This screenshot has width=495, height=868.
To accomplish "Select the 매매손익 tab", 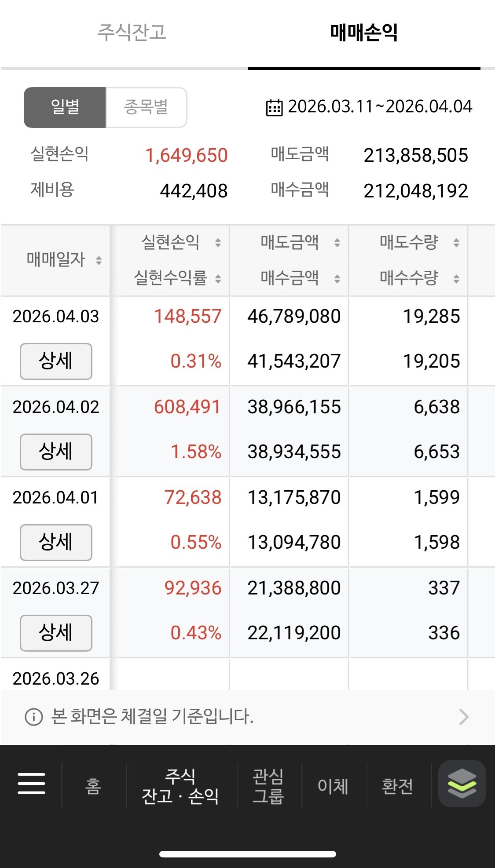I will (x=364, y=33).
